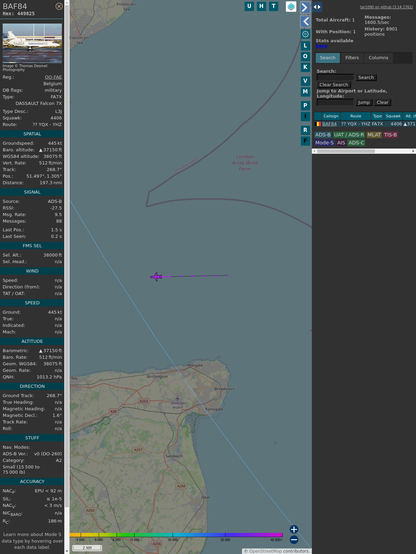Click the Jump to Airport input field
Image resolution: width=416 pixels, height=554 pixels.
tap(335, 102)
